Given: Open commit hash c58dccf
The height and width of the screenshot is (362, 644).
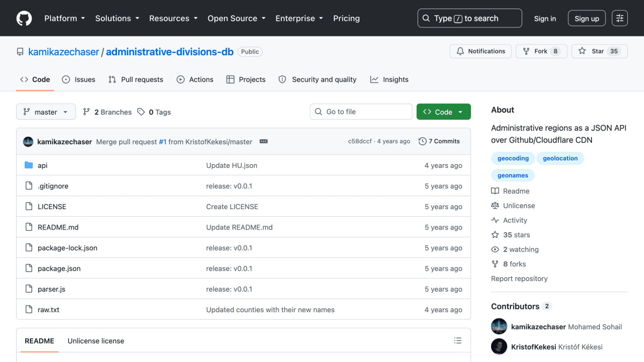Looking at the screenshot, I should 360,142.
